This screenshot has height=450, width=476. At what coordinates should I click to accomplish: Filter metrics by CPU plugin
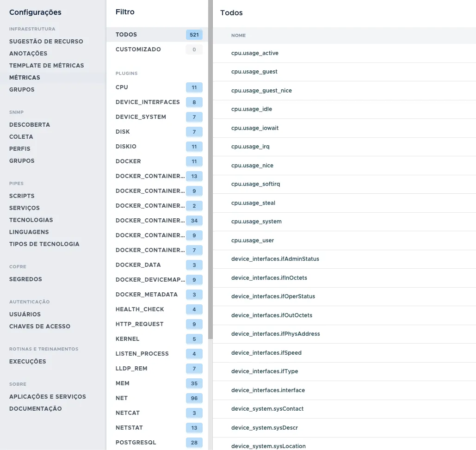point(157,87)
